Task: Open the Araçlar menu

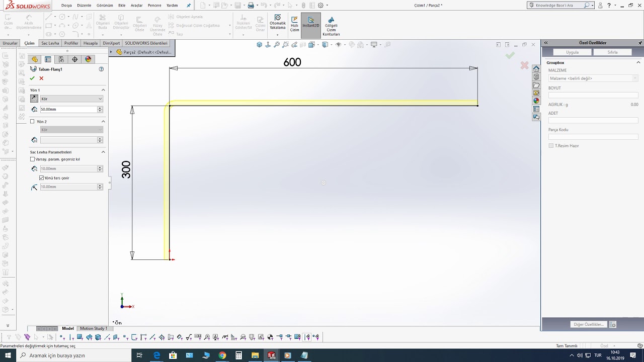Action: click(x=137, y=6)
